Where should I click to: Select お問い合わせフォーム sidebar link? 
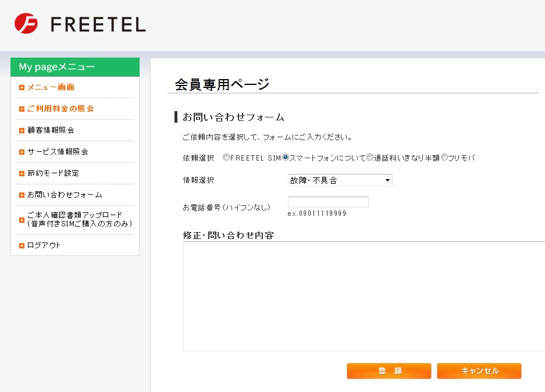tap(65, 195)
